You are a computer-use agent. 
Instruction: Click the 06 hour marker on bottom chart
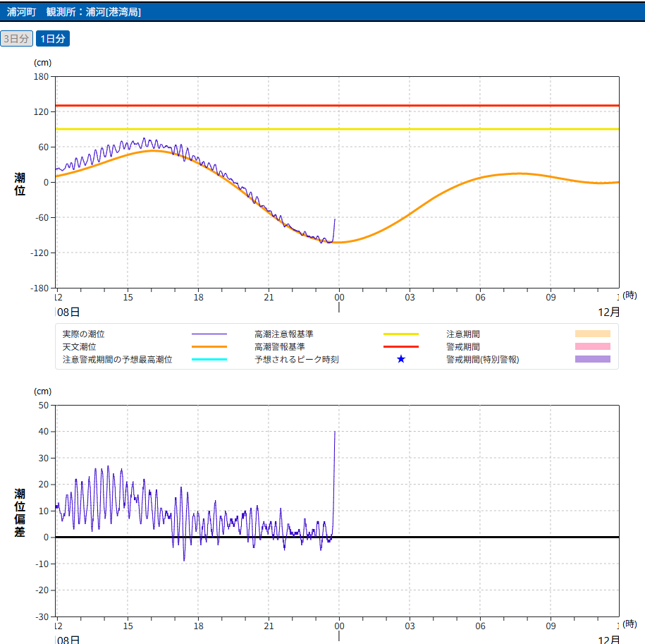tap(480, 626)
